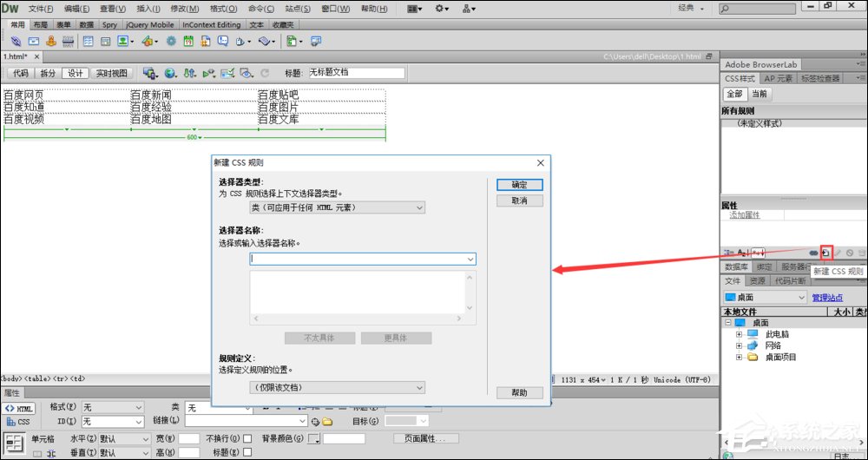Click the insert date calendar icon
868x460 pixels.
(x=188, y=41)
